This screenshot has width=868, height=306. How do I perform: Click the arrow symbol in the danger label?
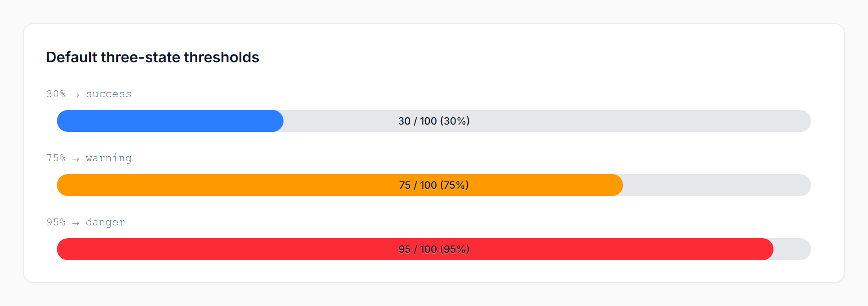pos(75,222)
